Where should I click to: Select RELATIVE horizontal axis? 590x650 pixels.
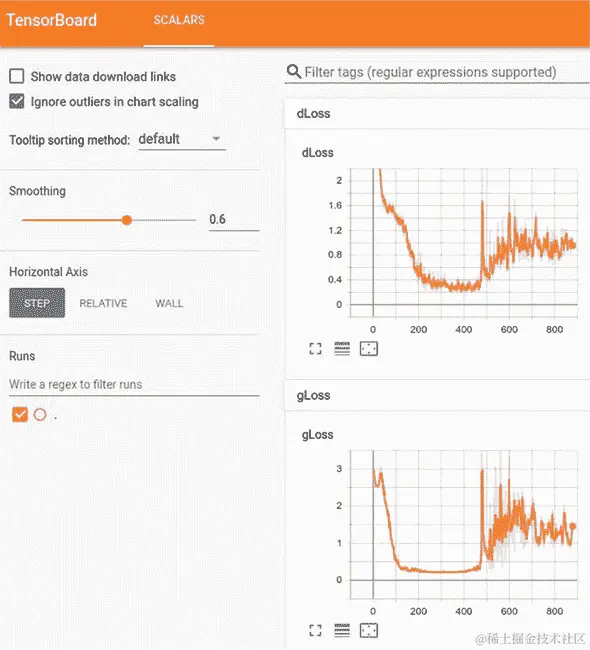[x=103, y=303]
